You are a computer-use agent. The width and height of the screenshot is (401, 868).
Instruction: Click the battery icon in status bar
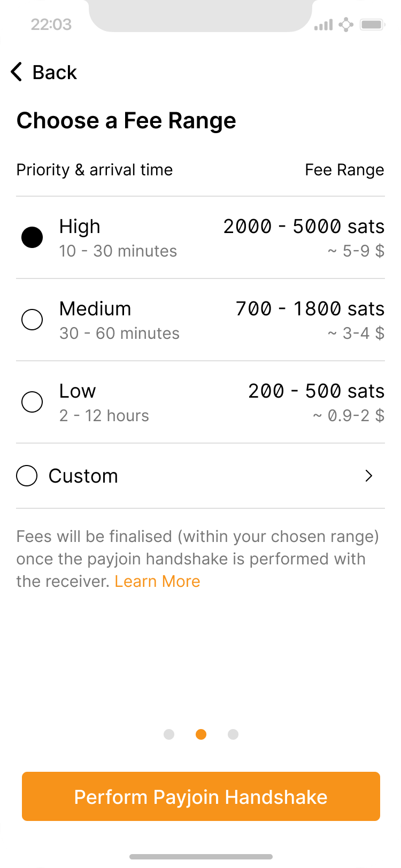373,25
